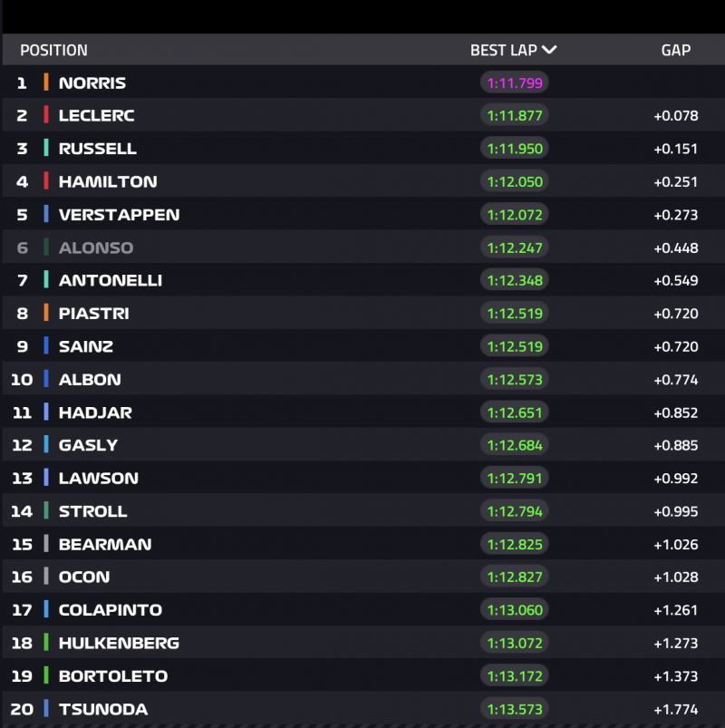Expand the BEST LAP dropdown chevron
725x728 pixels.
click(548, 50)
